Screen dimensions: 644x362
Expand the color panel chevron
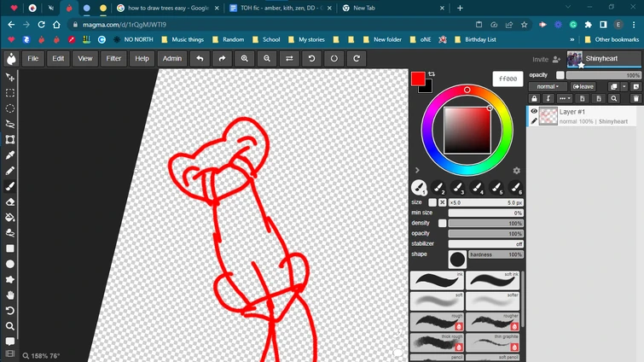click(x=417, y=170)
